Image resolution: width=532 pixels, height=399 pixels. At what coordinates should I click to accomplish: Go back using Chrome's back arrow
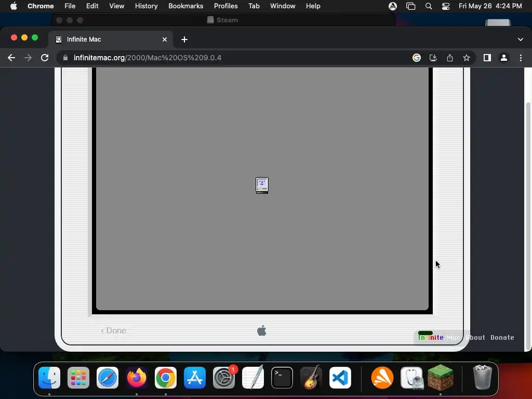coord(11,58)
